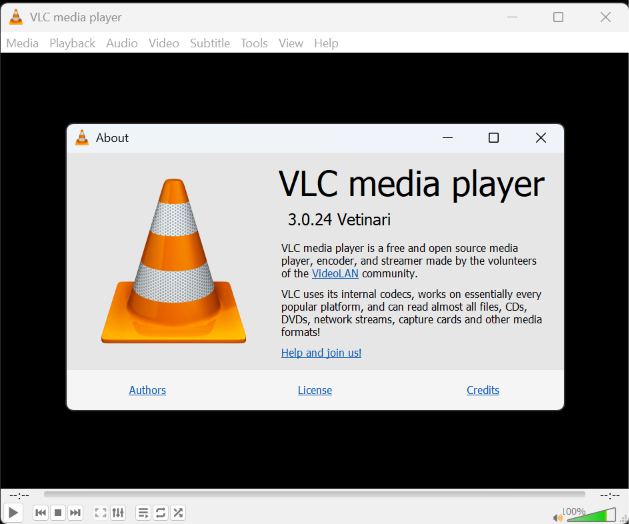Open the Audio menu
Image resolution: width=629 pixels, height=524 pixels.
click(122, 43)
